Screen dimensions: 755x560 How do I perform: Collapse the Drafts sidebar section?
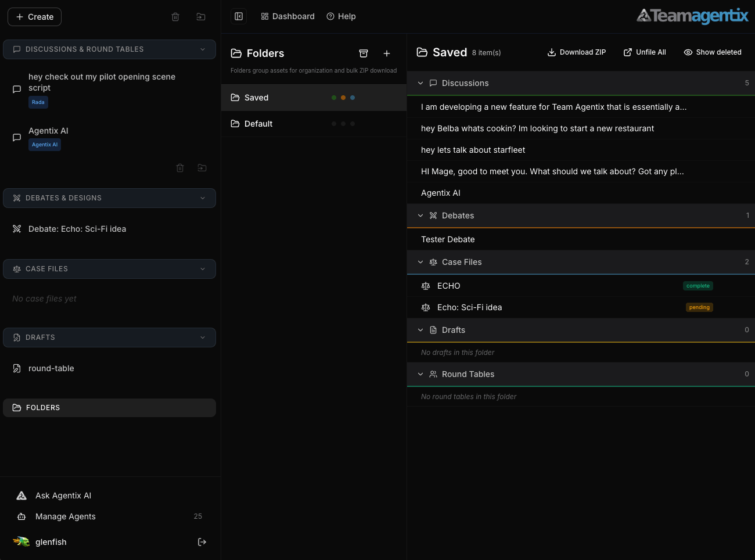(x=203, y=338)
